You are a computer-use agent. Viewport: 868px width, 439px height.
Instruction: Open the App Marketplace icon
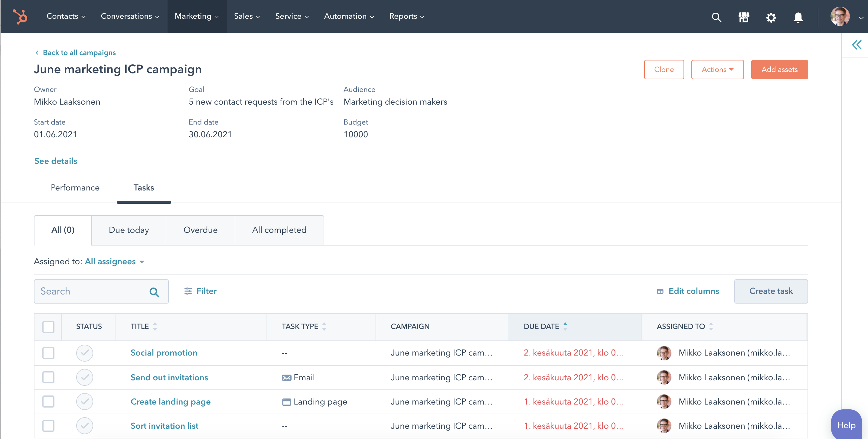pyautogui.click(x=744, y=17)
